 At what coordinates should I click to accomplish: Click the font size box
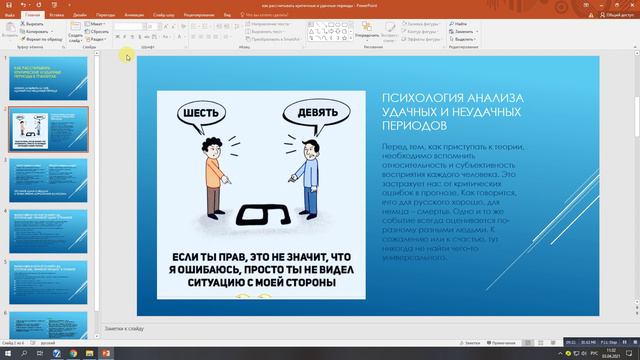tap(151, 27)
